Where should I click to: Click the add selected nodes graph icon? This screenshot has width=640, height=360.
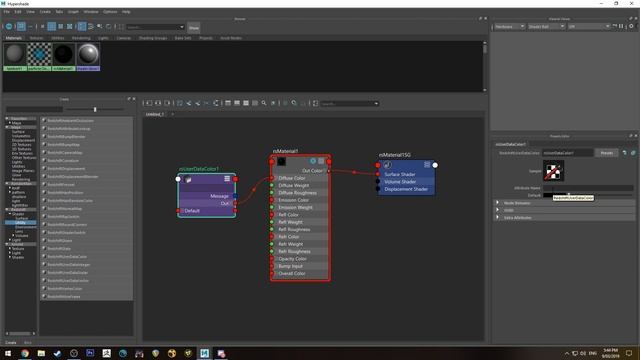coord(189,103)
